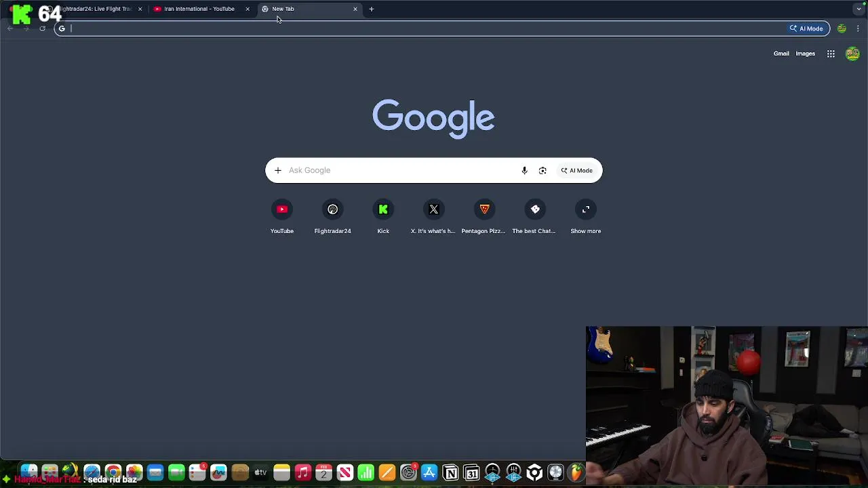This screenshot has height=488, width=868.
Task: Expand the tab search chevron
Action: click(859, 9)
